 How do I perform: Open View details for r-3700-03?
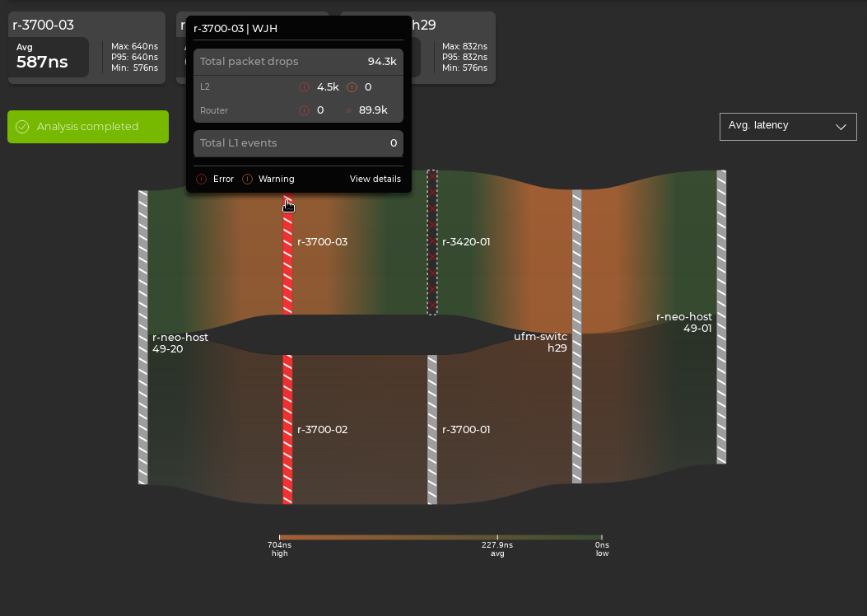[375, 179]
